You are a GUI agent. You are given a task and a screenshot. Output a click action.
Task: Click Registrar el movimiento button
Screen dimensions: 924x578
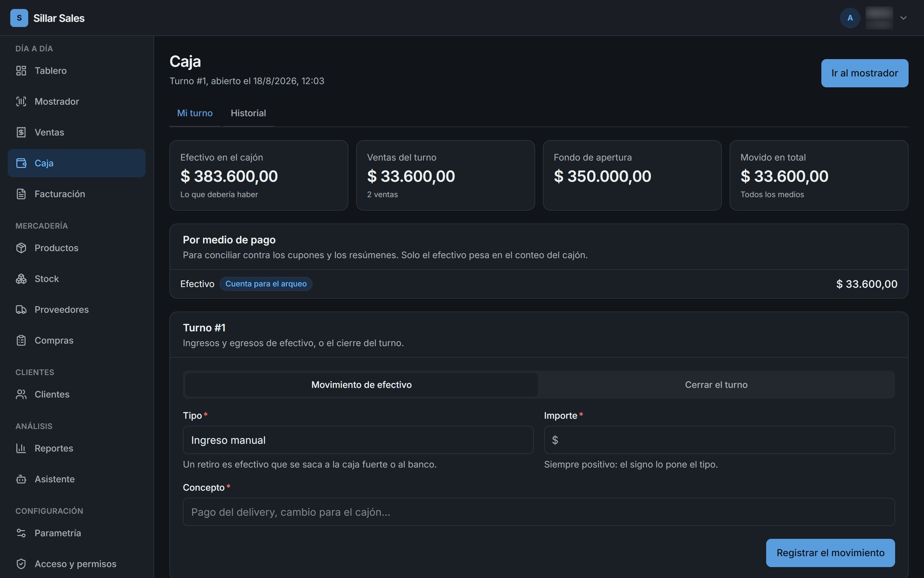click(830, 553)
